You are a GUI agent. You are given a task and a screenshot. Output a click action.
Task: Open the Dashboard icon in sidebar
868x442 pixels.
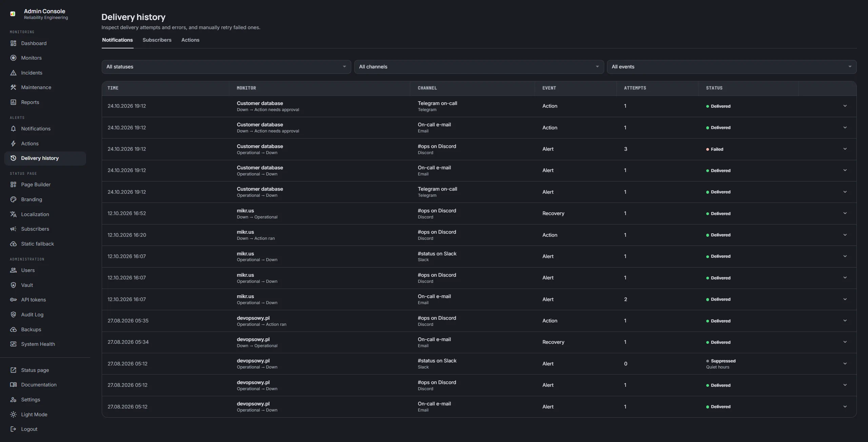13,43
